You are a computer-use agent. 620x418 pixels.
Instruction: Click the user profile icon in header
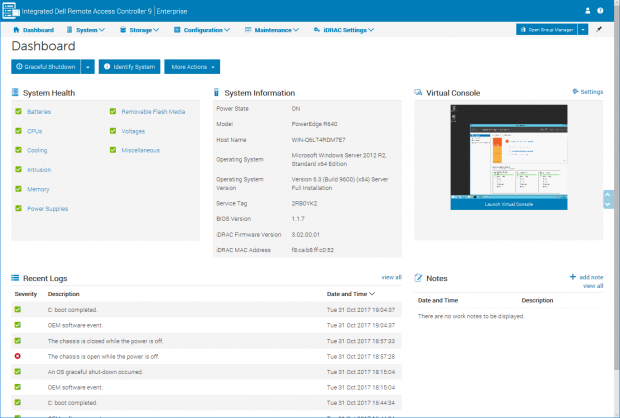click(587, 10)
